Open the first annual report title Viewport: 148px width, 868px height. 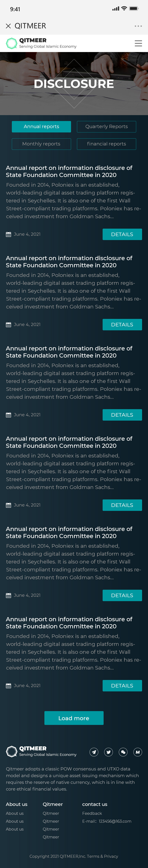point(69,171)
